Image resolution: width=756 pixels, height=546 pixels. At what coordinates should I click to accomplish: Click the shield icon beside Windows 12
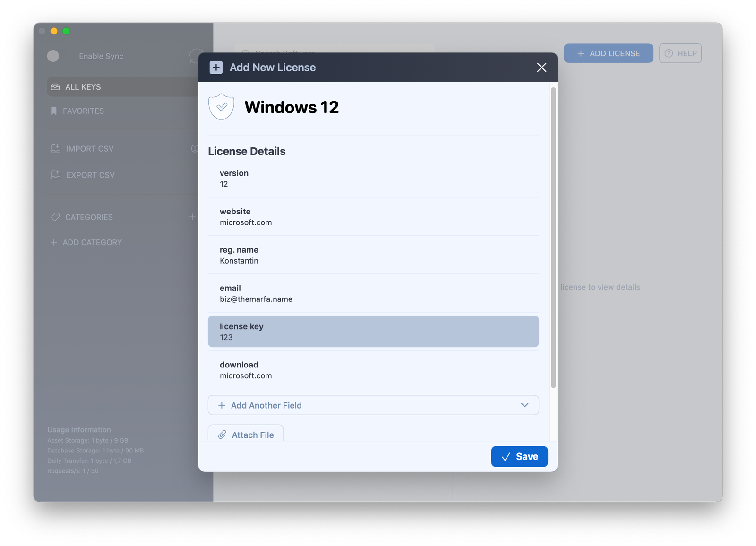(222, 107)
